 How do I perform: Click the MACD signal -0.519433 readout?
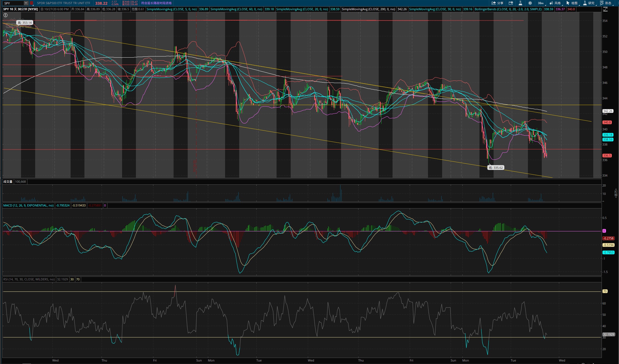[x=79, y=205]
